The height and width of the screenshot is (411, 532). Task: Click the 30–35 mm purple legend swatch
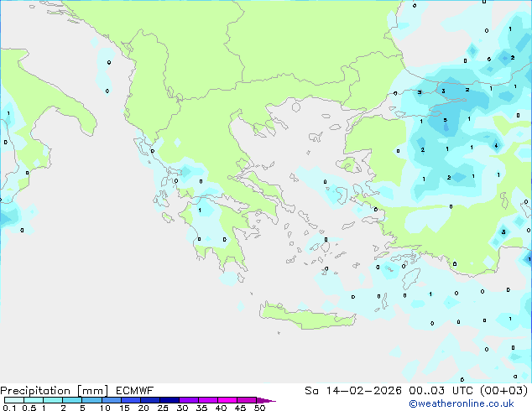[188, 400]
